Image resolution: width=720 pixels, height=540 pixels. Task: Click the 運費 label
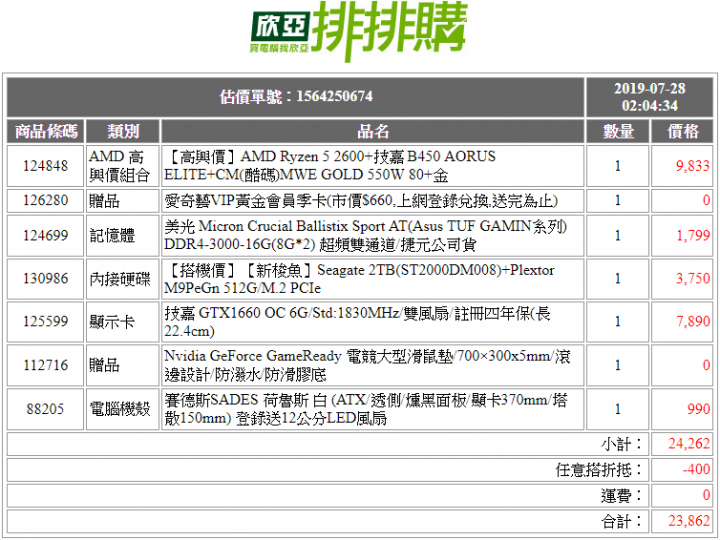pyautogui.click(x=622, y=496)
